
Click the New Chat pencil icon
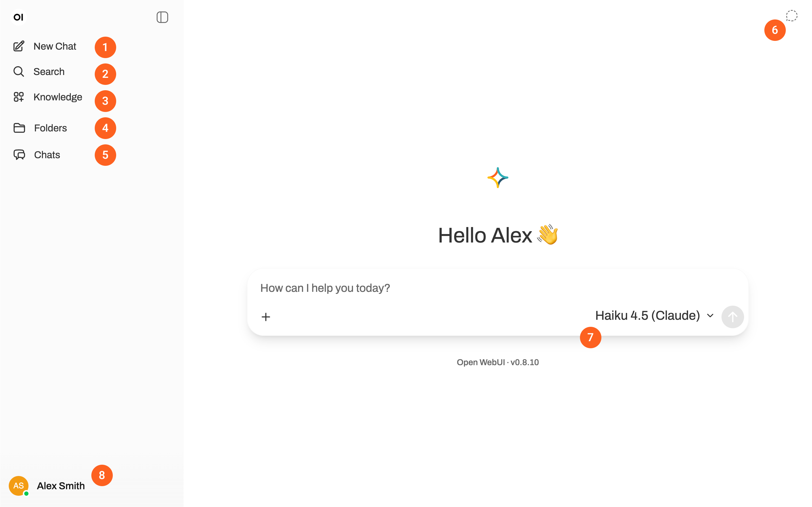pyautogui.click(x=19, y=46)
